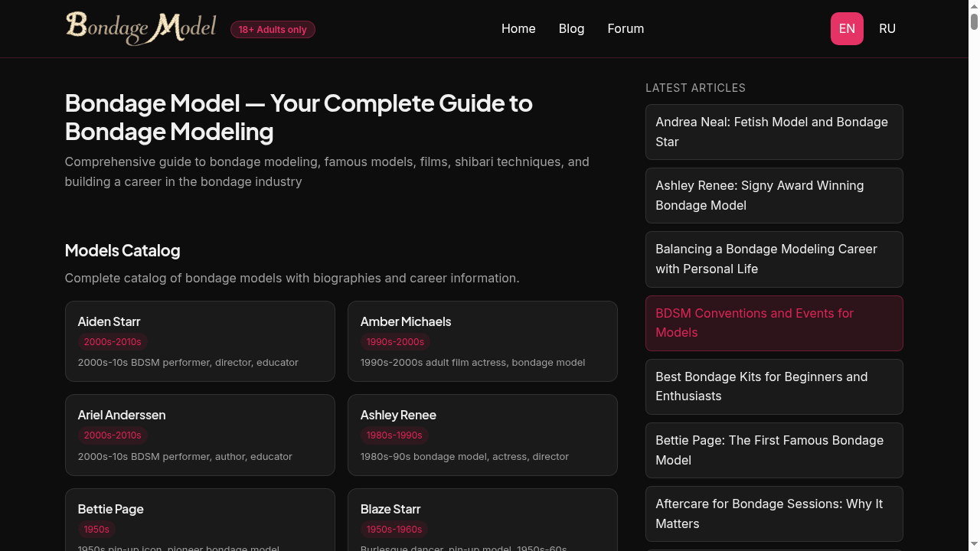980x551 pixels.
Task: Click the 18+ Adults only badge
Action: (x=273, y=30)
